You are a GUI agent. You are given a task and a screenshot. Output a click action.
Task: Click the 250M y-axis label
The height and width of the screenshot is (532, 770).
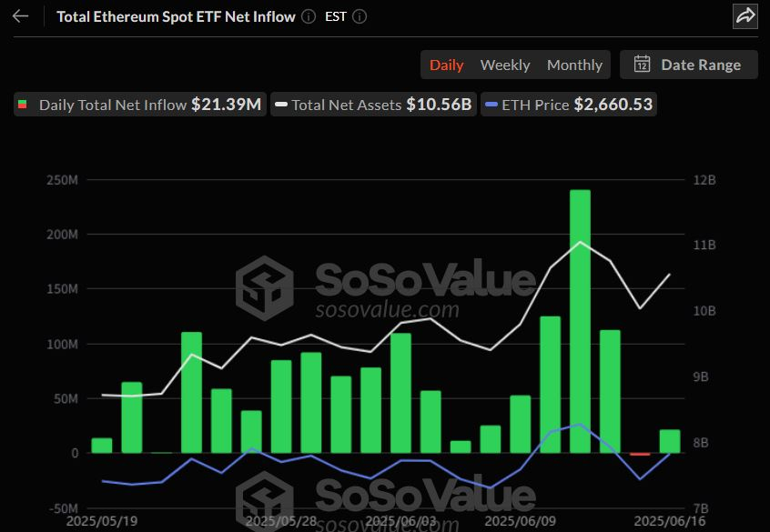tap(63, 180)
